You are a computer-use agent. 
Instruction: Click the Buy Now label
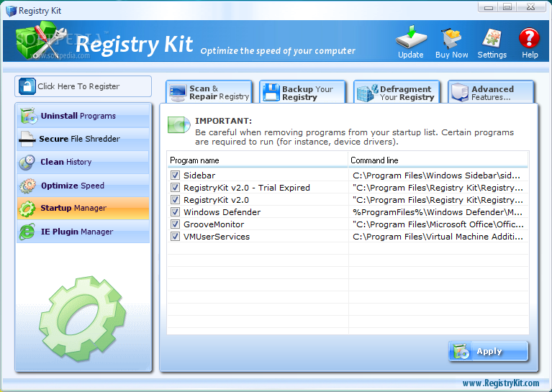pyautogui.click(x=452, y=55)
